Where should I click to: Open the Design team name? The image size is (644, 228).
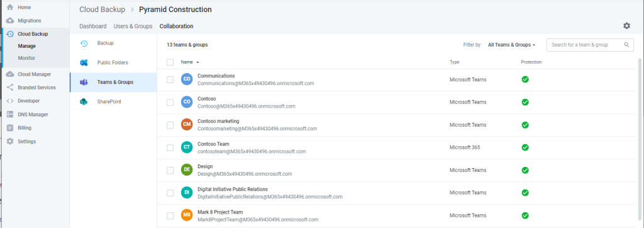[205, 167]
